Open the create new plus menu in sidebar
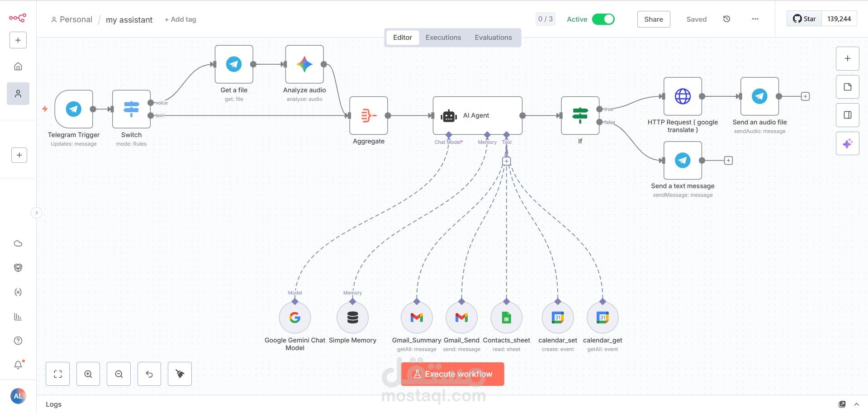The width and height of the screenshot is (868, 413). coord(18,40)
